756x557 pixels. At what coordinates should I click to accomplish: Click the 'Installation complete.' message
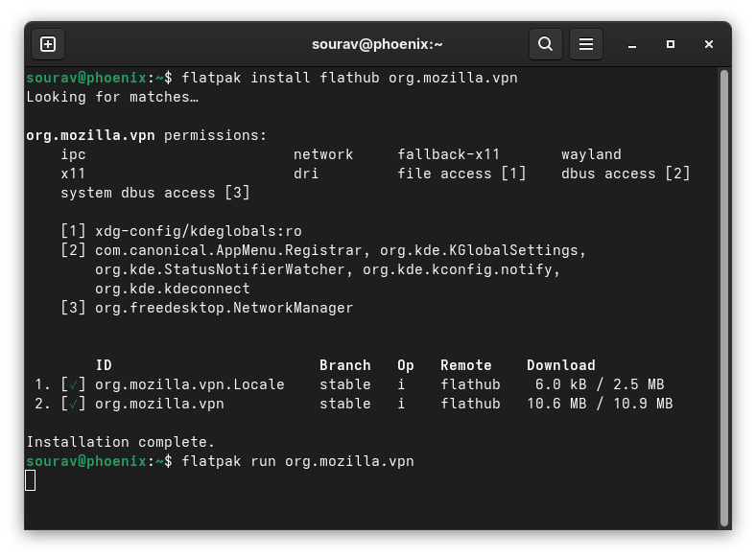pyautogui.click(x=120, y=442)
